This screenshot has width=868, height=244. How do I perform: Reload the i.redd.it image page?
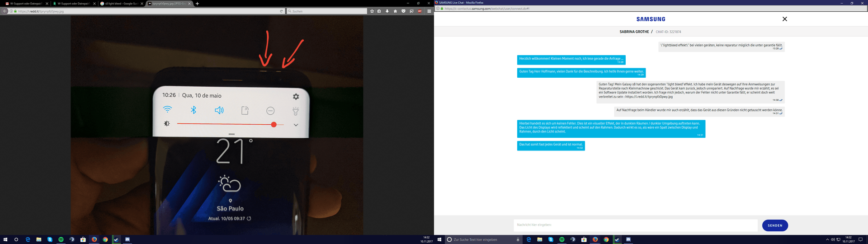[281, 11]
